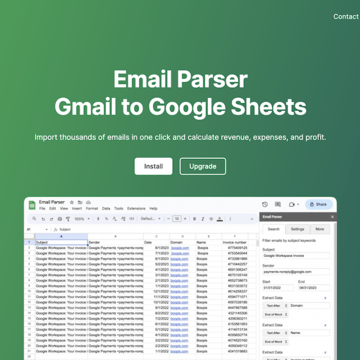Decrease font size with minus icon

point(169,219)
